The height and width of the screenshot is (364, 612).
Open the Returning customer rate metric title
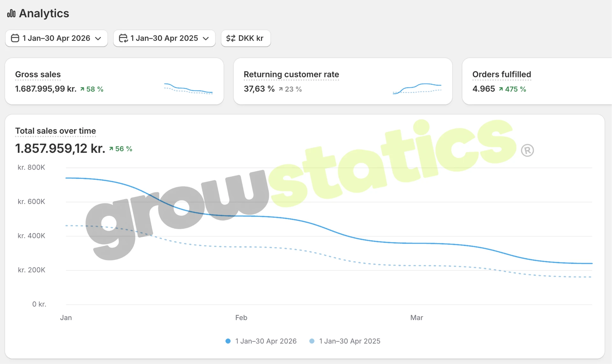coord(291,75)
